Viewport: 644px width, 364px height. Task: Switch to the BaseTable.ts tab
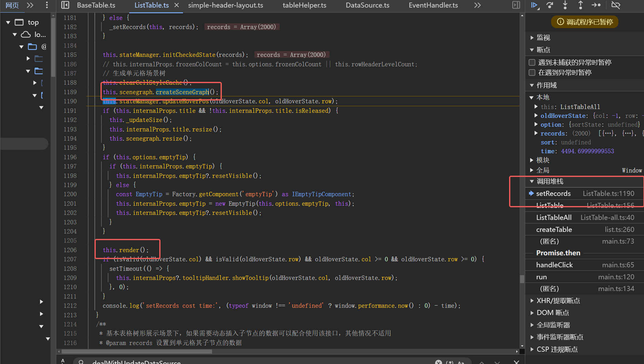click(96, 5)
